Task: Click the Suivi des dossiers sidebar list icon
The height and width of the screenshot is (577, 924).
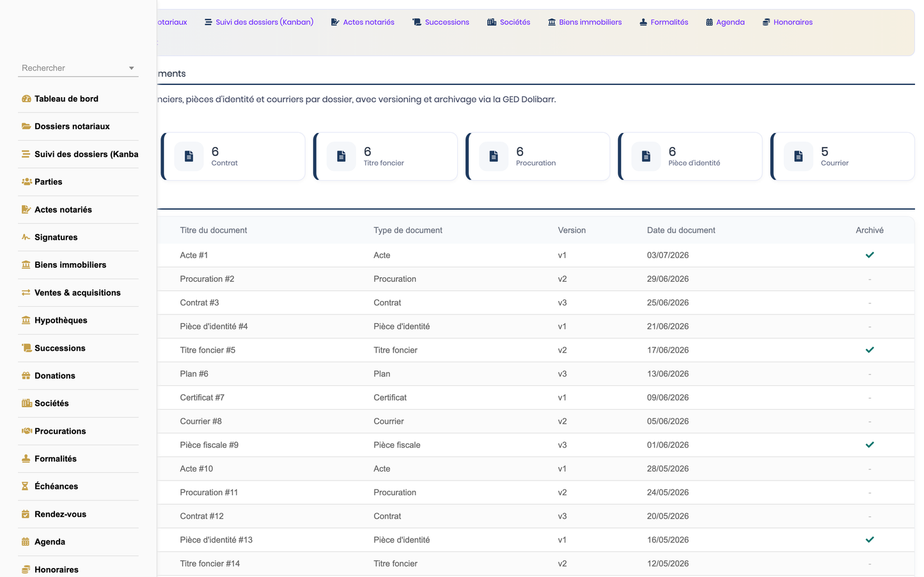Action: tap(26, 154)
